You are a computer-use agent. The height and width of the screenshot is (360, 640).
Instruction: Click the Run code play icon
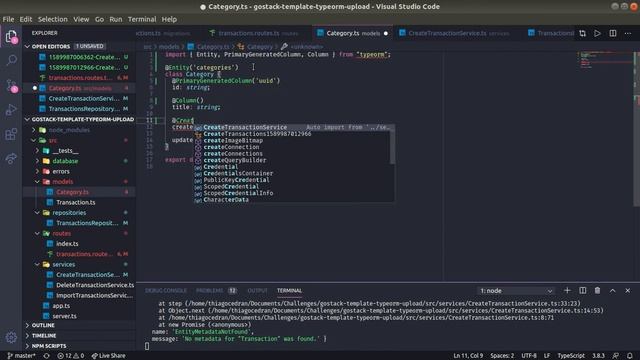tap(597, 33)
